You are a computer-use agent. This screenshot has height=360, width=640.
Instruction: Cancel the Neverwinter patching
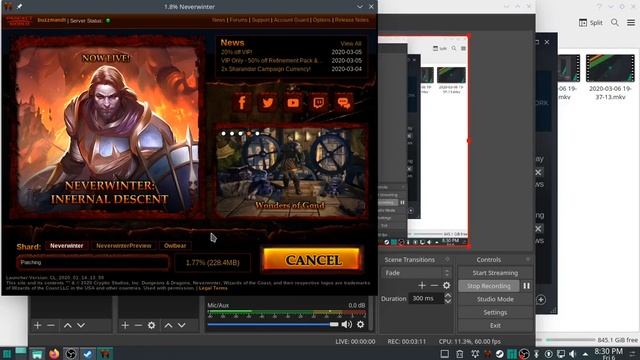pyautogui.click(x=312, y=260)
